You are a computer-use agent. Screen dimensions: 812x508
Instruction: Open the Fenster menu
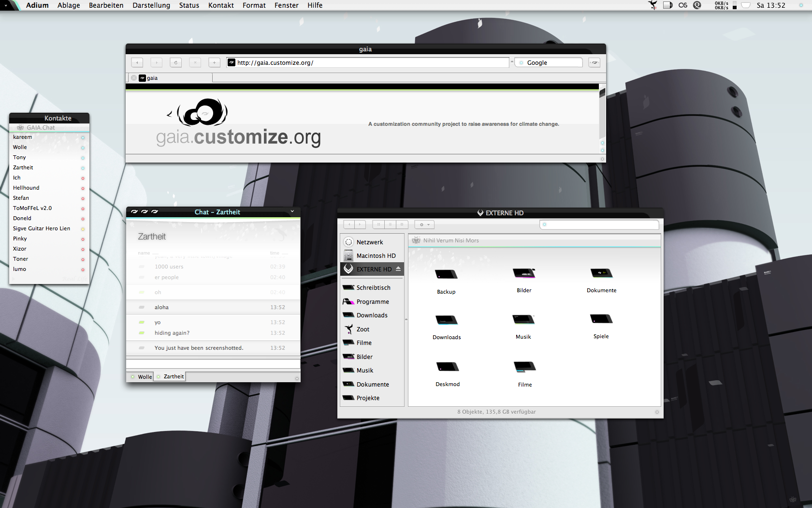point(287,5)
